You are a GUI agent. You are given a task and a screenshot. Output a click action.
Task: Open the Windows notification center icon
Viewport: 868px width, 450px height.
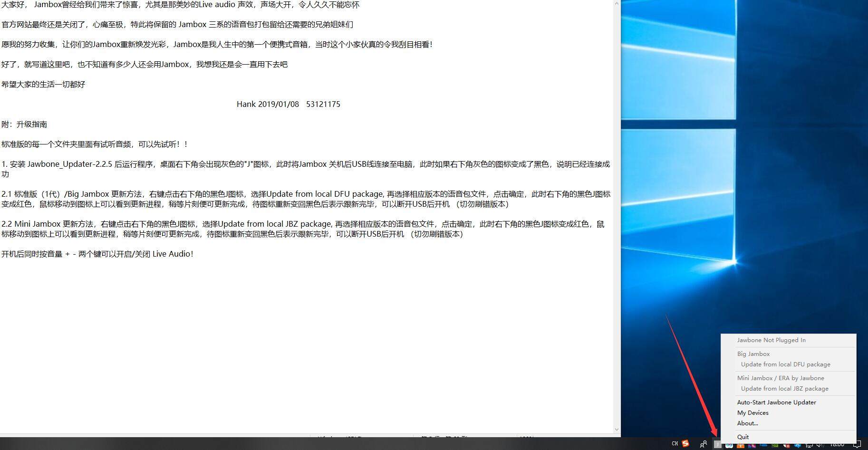(857, 444)
